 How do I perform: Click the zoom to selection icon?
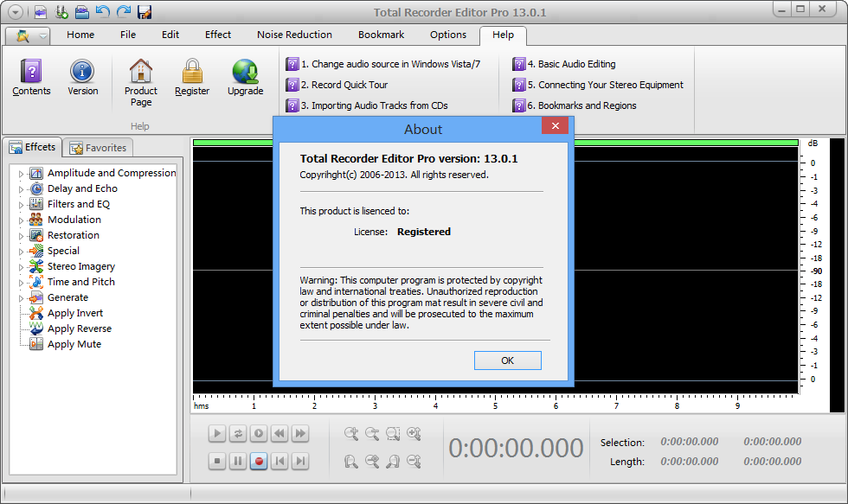(393, 433)
